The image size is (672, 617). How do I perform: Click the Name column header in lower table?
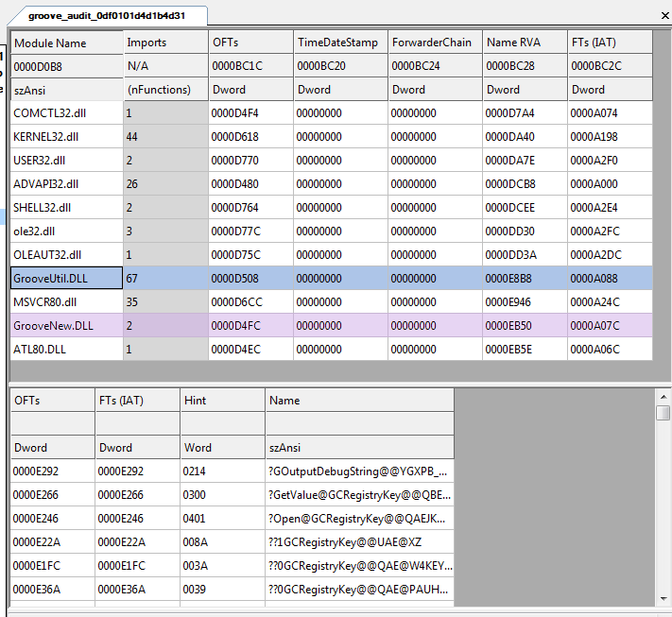click(360, 401)
